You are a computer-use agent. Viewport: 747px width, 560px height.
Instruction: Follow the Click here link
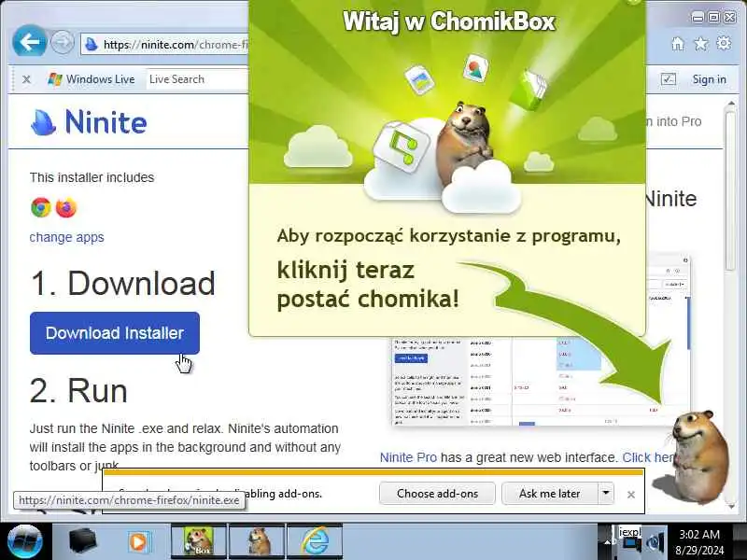click(x=649, y=457)
